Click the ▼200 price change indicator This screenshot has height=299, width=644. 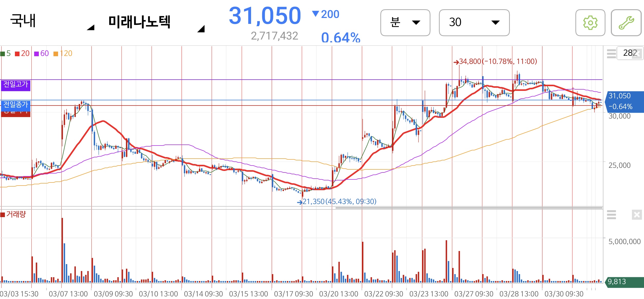click(x=326, y=14)
